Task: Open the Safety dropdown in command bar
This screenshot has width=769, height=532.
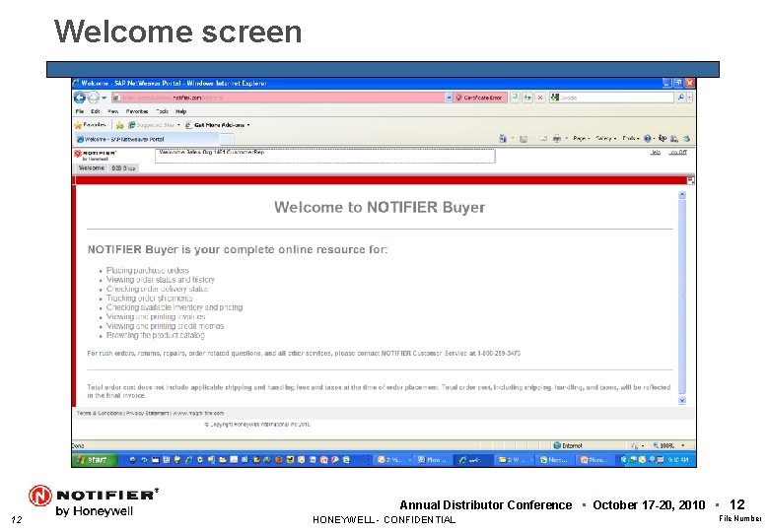Action: click(x=605, y=139)
